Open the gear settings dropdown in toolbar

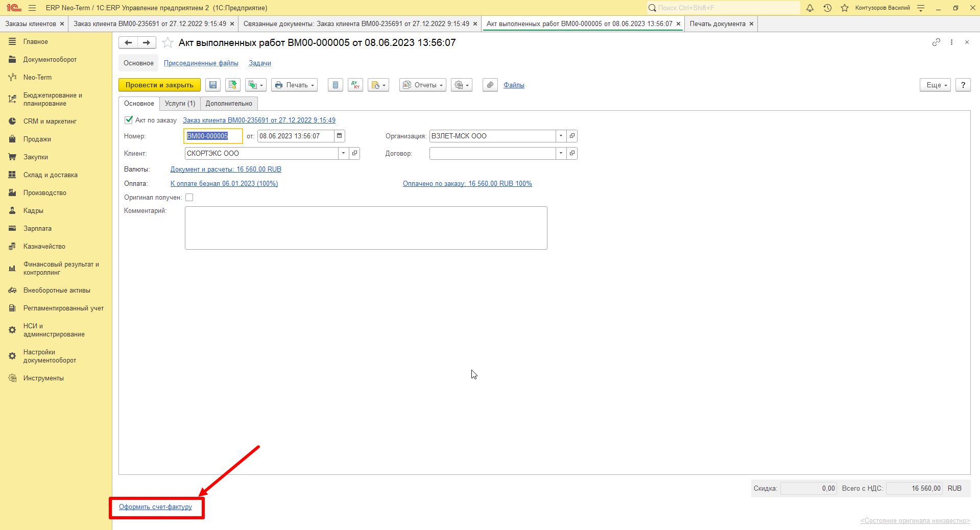coord(462,85)
